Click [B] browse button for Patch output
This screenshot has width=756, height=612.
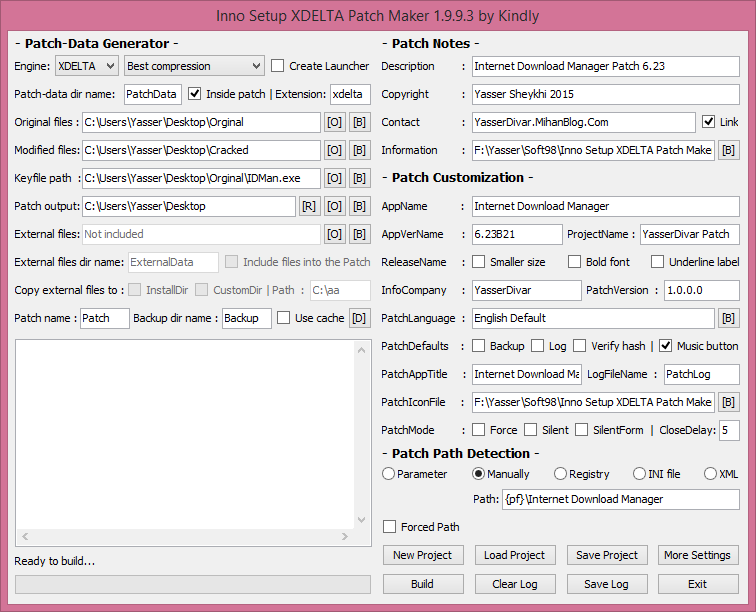point(359,206)
